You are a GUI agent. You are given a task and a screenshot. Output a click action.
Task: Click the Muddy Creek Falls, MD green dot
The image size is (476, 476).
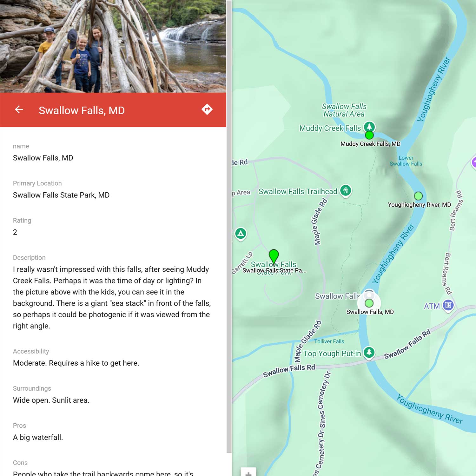(x=369, y=136)
